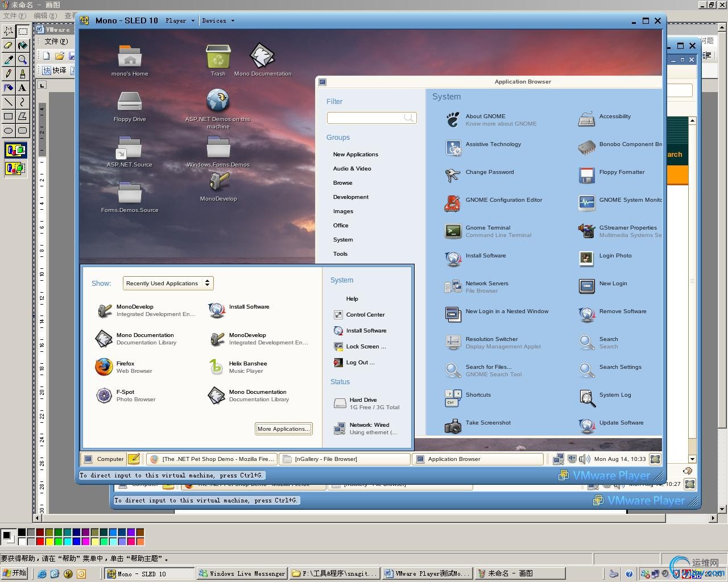
Task: Launch F-Spot Photo Browser
Action: 125,396
